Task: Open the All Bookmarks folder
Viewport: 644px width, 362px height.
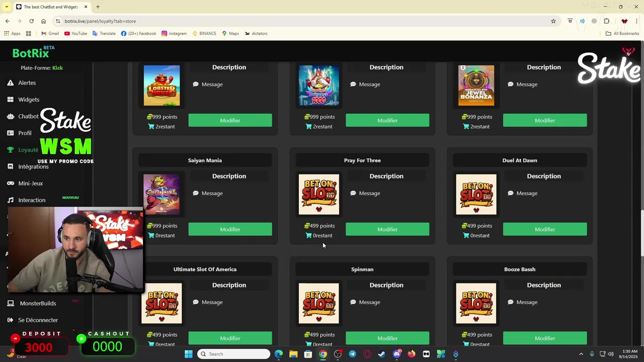Action: [622, 34]
